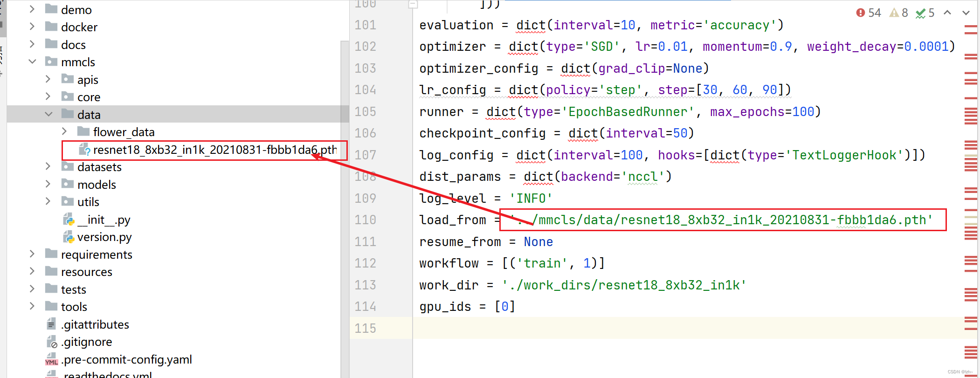
Task: Click the unknown-type .pth file icon
Action: [84, 149]
